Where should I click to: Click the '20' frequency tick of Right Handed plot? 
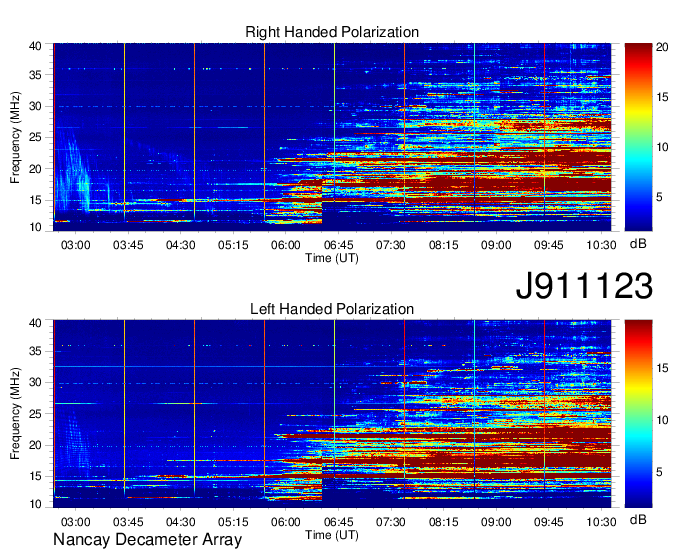[35, 169]
